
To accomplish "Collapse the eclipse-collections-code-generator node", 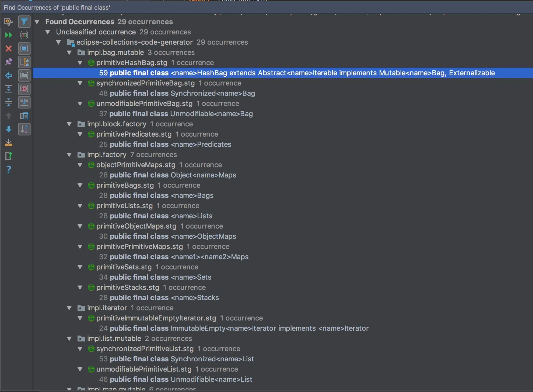I will (x=58, y=42).
